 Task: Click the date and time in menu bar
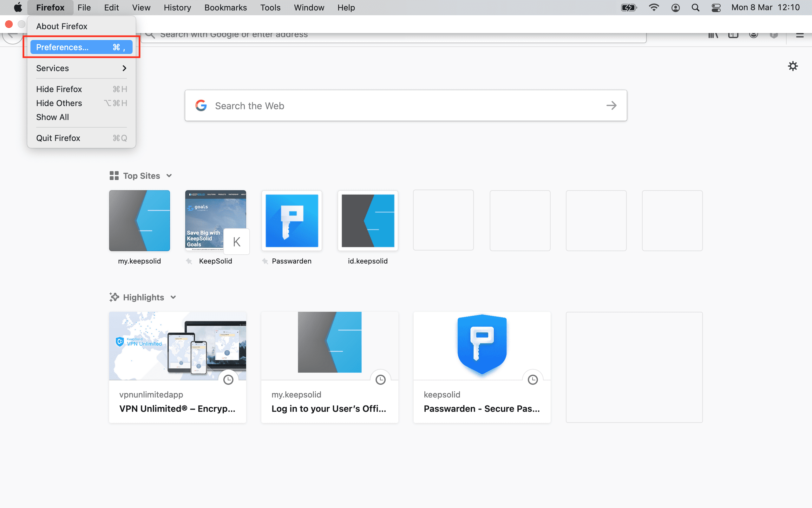tap(765, 7)
